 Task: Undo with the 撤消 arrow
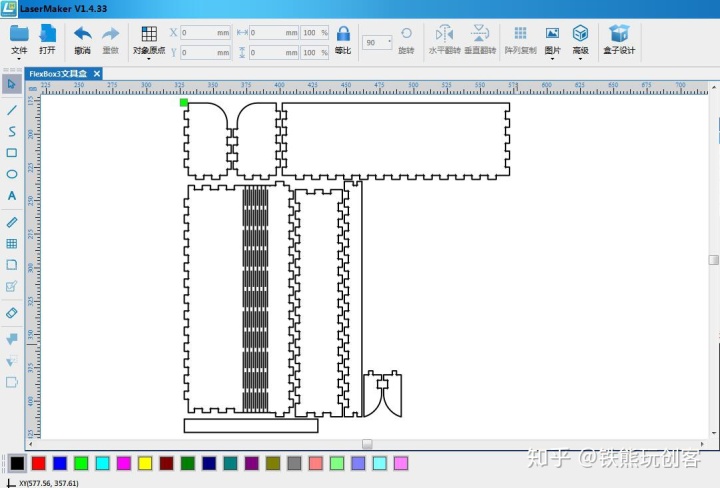(x=83, y=34)
